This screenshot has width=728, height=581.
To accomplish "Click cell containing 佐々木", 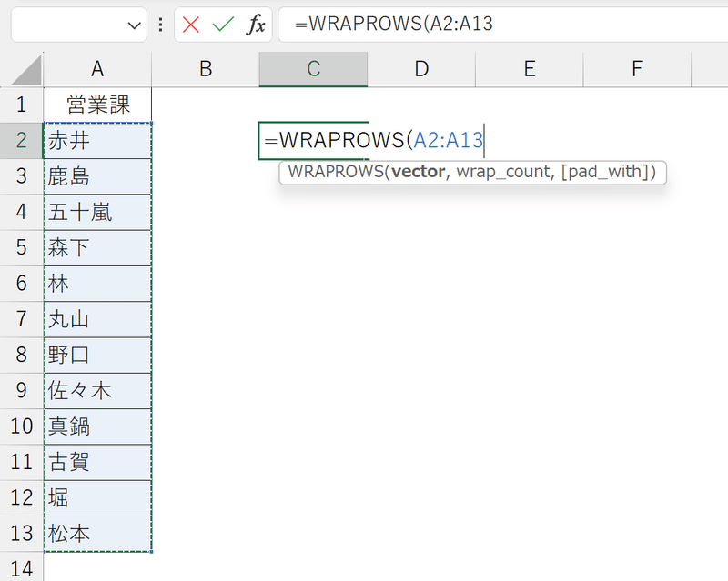I will coord(97,391).
